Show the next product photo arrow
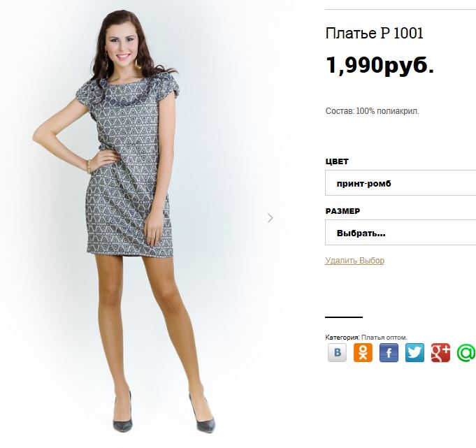This screenshot has height=448, width=476. pyautogui.click(x=271, y=217)
